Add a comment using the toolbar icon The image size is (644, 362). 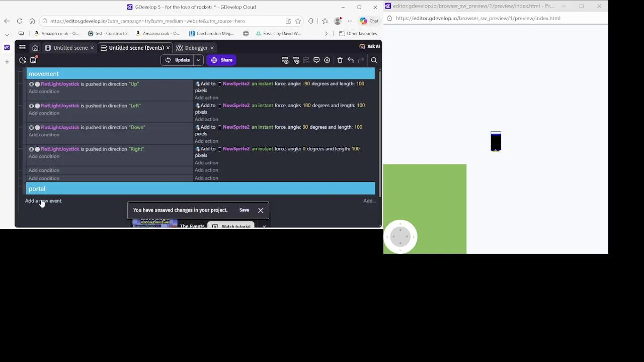[x=316, y=60]
